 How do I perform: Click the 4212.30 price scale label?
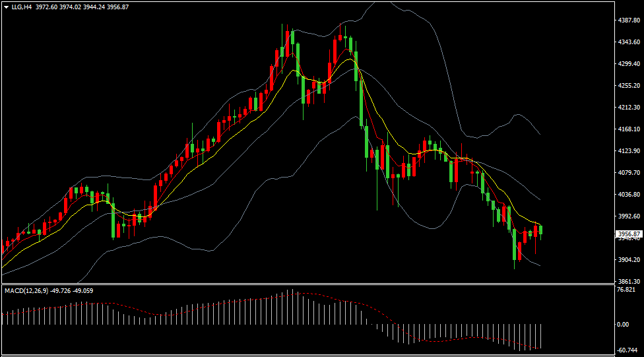pyautogui.click(x=628, y=108)
